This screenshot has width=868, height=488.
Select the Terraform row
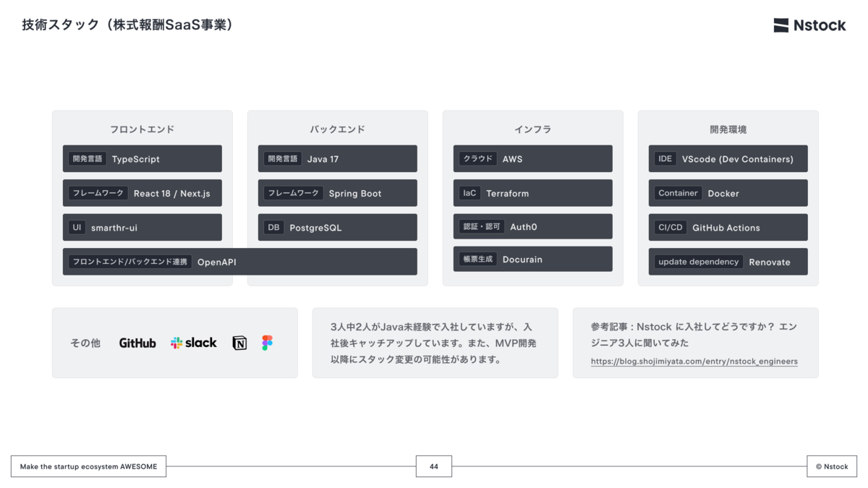(x=533, y=193)
